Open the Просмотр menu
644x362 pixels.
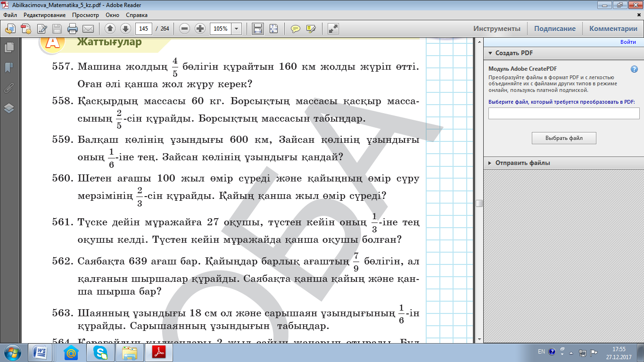pyautogui.click(x=86, y=15)
